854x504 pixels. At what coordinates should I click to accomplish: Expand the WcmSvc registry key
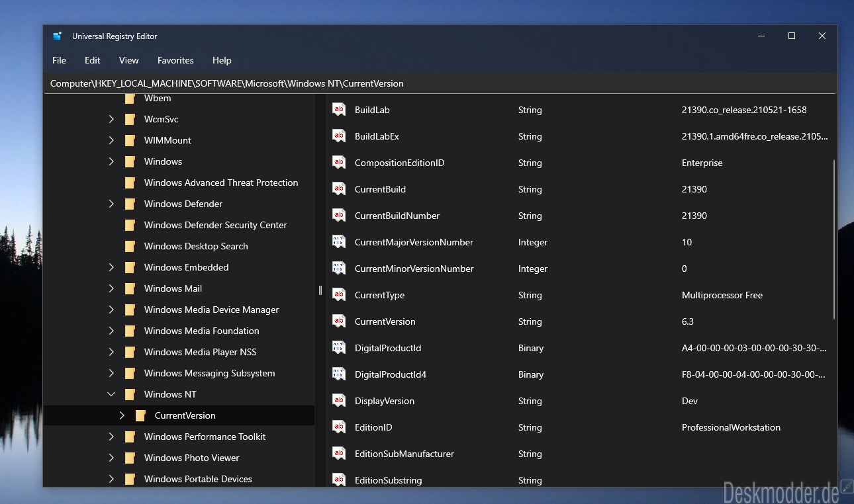pyautogui.click(x=111, y=119)
